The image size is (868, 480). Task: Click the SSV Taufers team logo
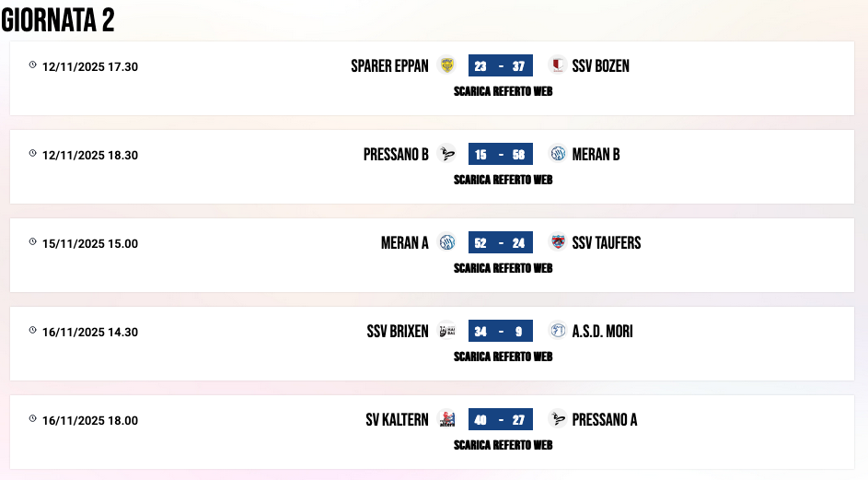557,242
